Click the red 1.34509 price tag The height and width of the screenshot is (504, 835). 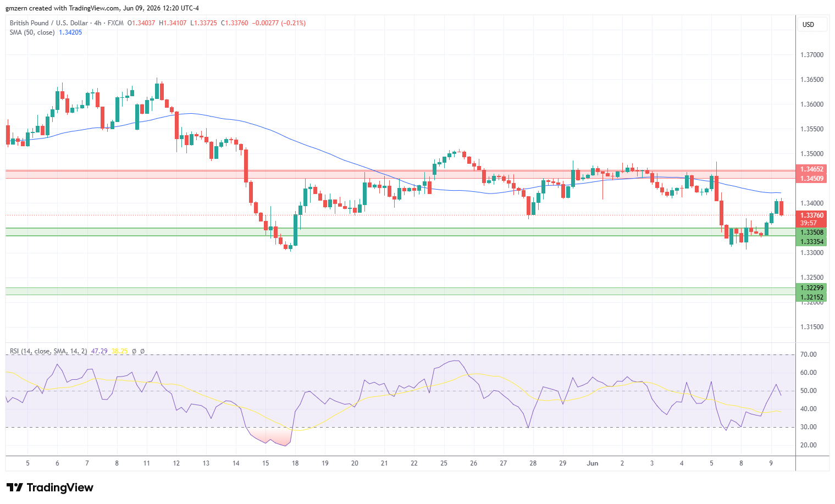(811, 178)
